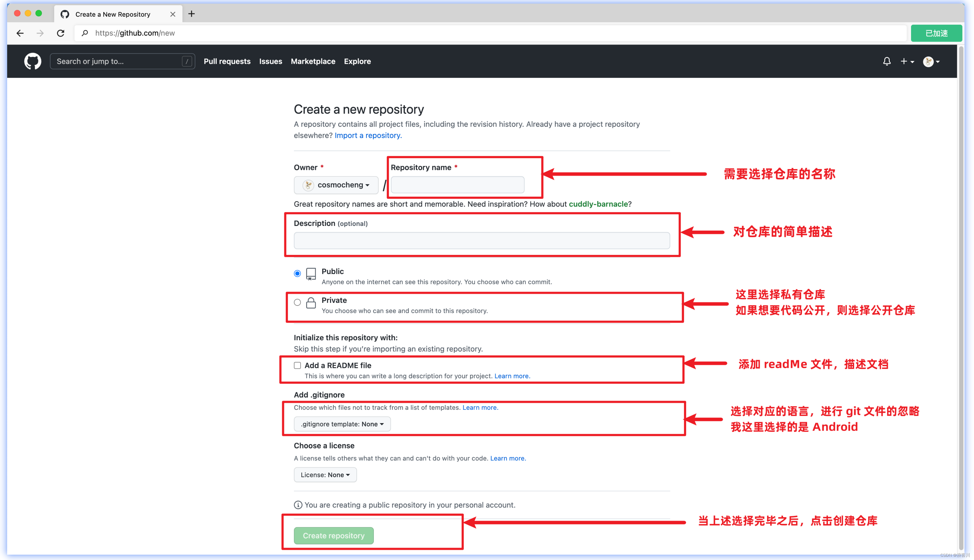The image size is (974, 560).
Task: Expand the License None dropdown
Action: [x=325, y=475]
